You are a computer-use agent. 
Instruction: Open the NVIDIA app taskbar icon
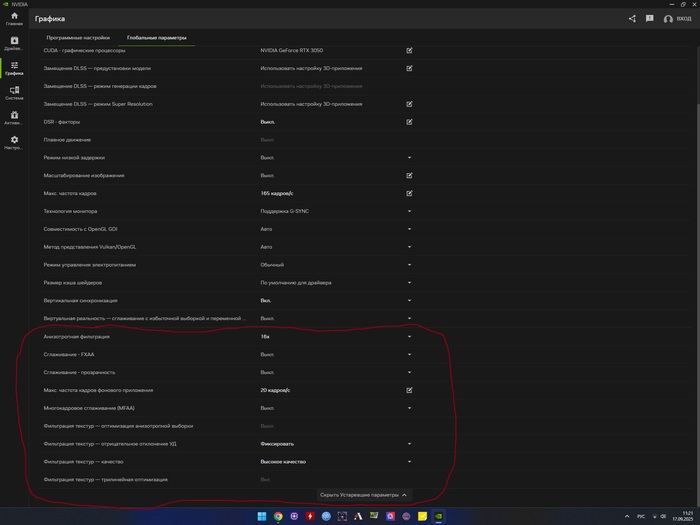click(439, 517)
